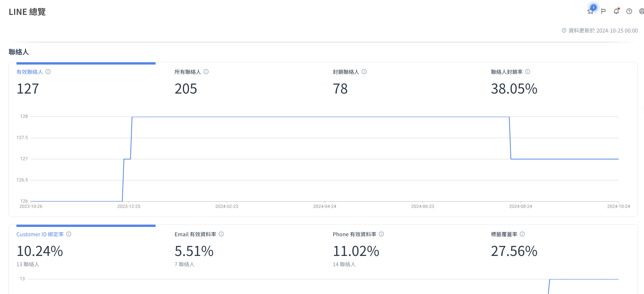Click info icon beside 標籤覆蓋率

(522, 234)
